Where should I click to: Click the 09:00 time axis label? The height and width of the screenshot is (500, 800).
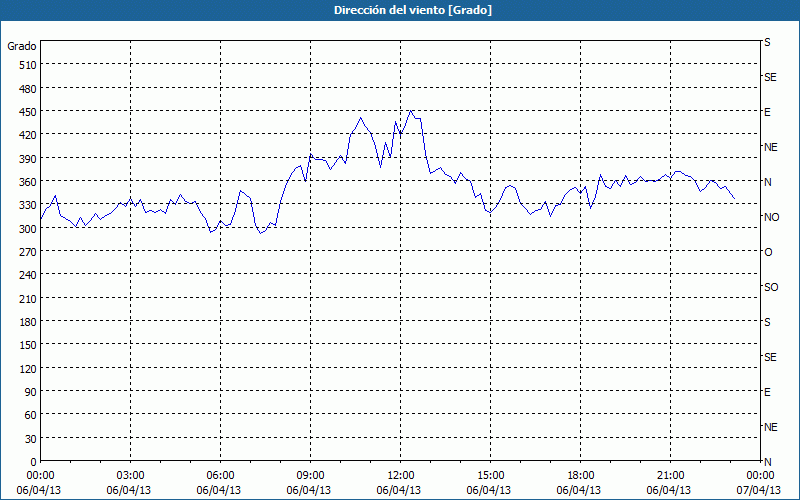(x=310, y=476)
